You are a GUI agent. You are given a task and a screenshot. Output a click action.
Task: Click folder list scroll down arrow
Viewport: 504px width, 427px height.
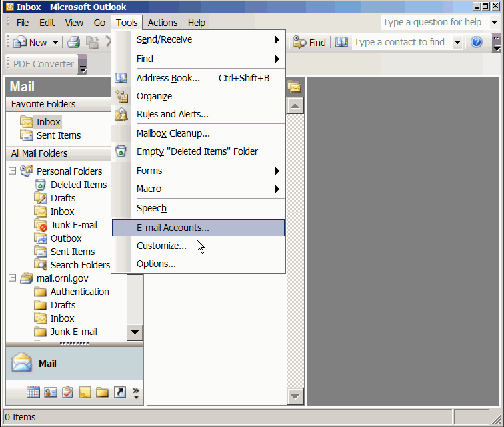tap(135, 332)
